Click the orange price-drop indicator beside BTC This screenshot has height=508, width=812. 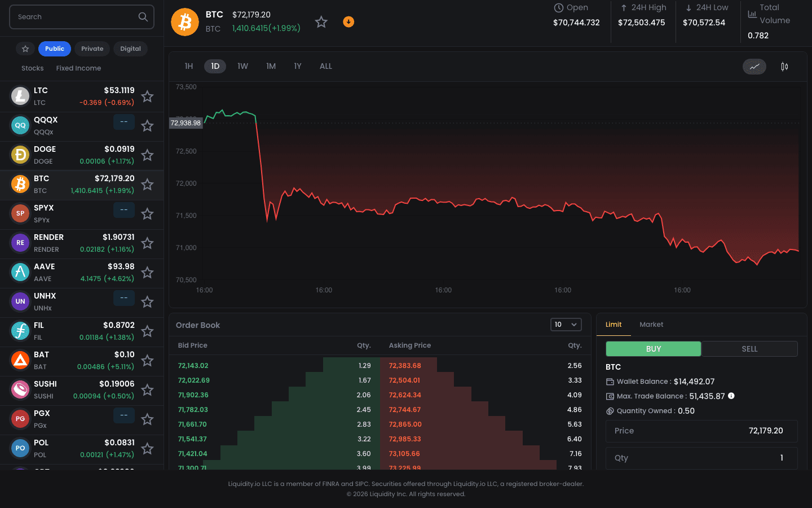point(348,21)
